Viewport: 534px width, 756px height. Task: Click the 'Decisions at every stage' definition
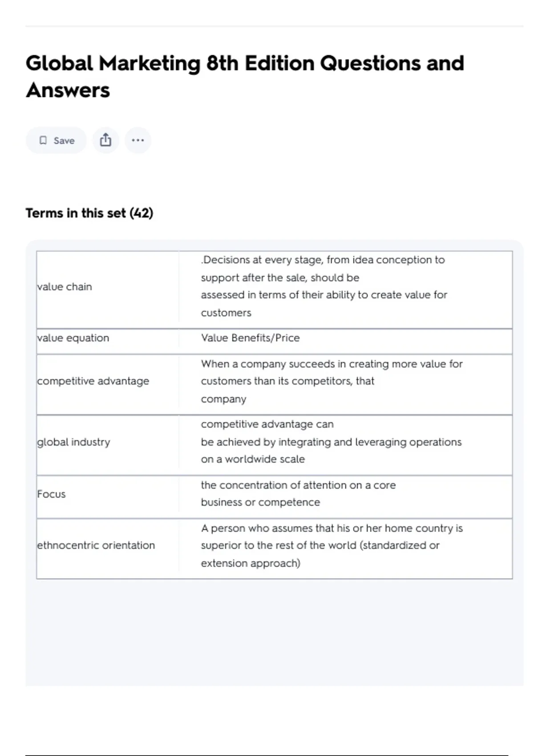pyautogui.click(x=324, y=286)
